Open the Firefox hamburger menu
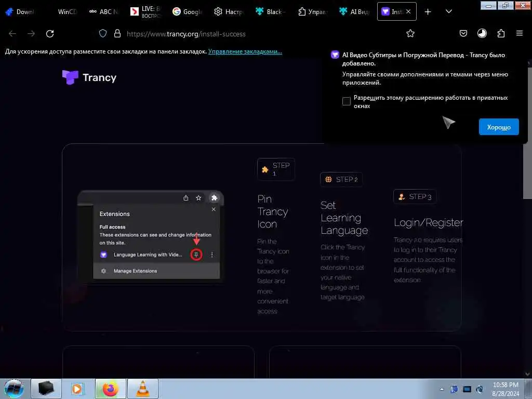 tap(519, 33)
